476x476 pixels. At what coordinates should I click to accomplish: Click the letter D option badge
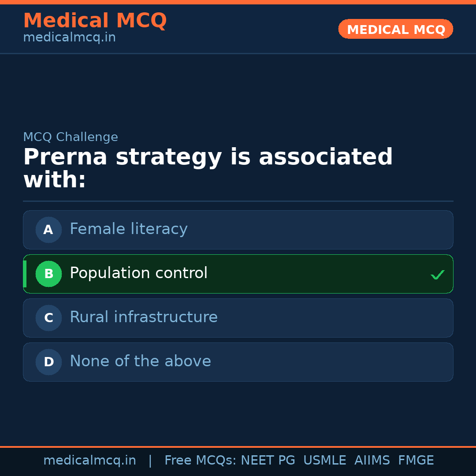(x=48, y=362)
